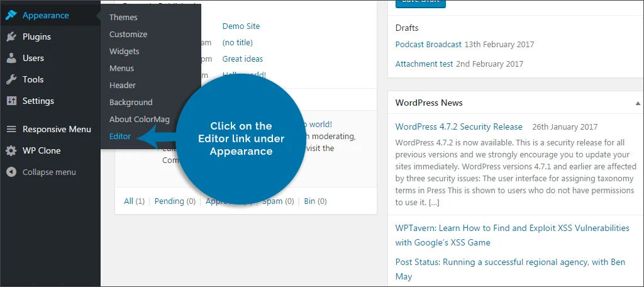Select Menus in Appearance submenu
This screenshot has width=644, height=287.
[x=121, y=68]
